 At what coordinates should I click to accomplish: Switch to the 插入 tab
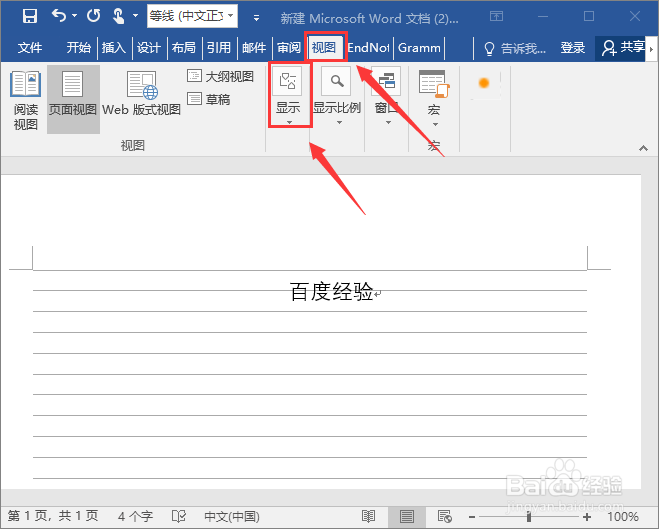coord(113,47)
